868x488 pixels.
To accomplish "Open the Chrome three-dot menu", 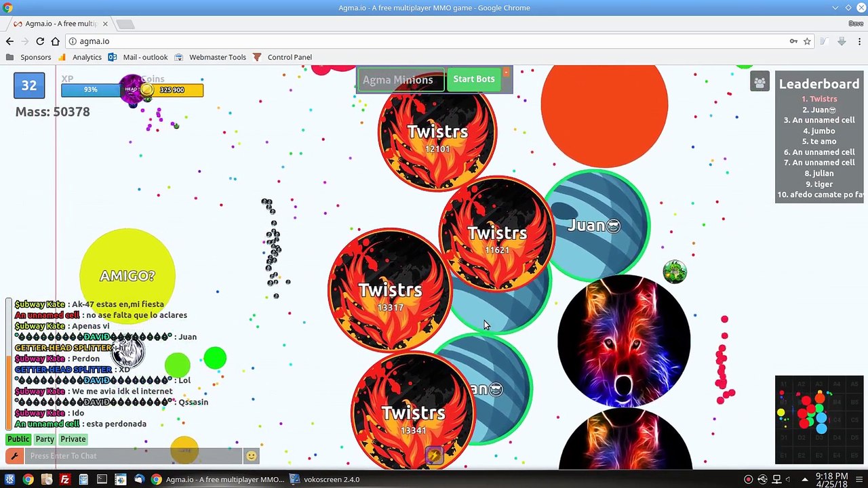I will pyautogui.click(x=859, y=41).
